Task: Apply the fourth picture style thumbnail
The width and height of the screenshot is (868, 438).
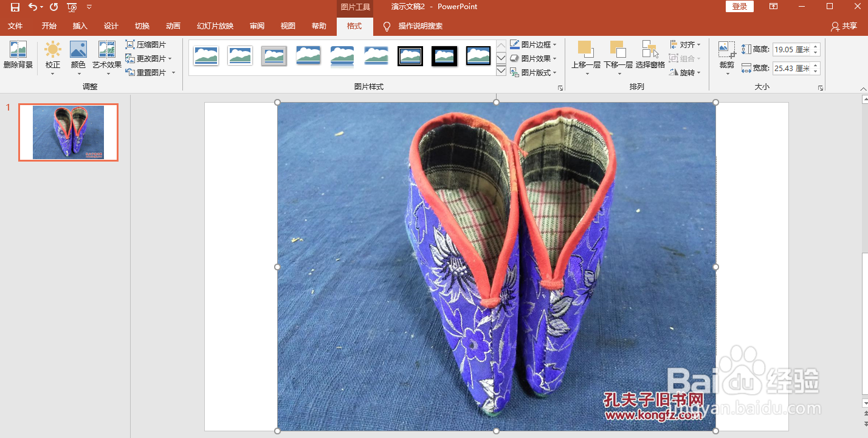Action: pos(308,56)
